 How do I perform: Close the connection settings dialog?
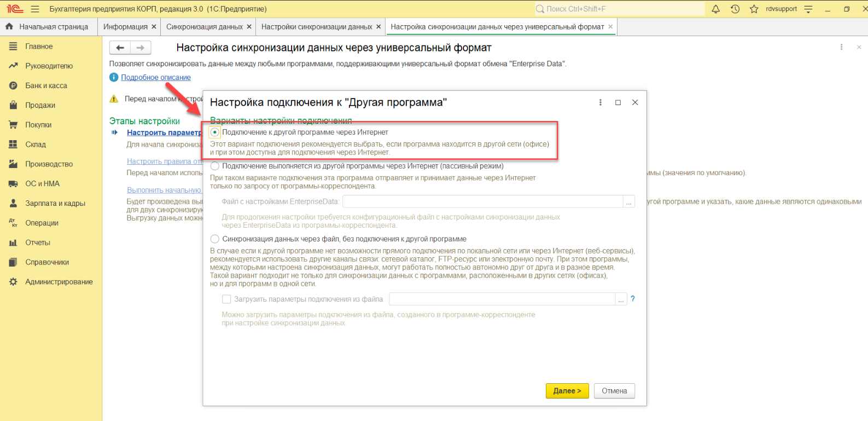(635, 102)
